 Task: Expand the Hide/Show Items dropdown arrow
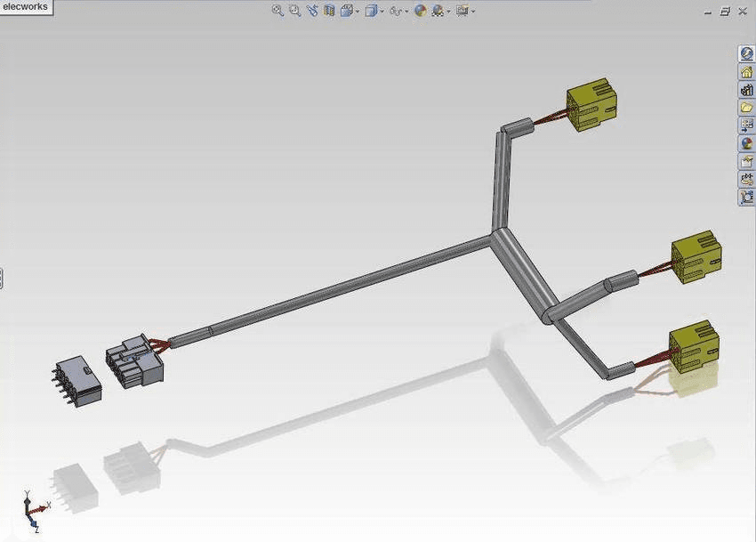pyautogui.click(x=406, y=12)
